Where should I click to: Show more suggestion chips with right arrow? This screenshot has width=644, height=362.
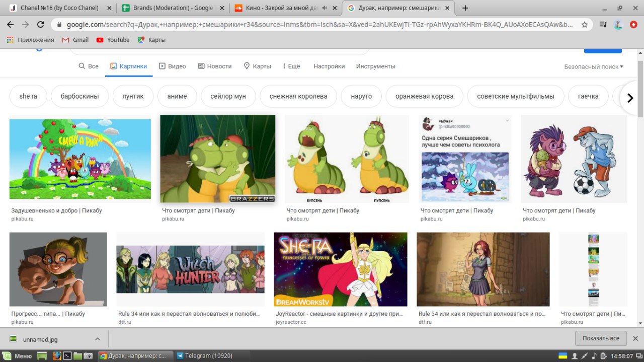[x=630, y=98]
